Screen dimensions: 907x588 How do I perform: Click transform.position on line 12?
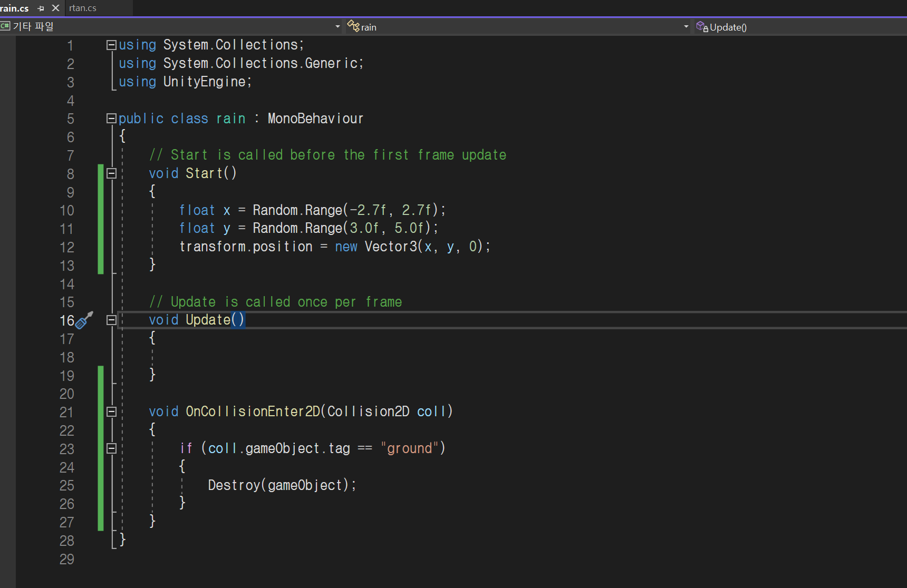point(246,247)
